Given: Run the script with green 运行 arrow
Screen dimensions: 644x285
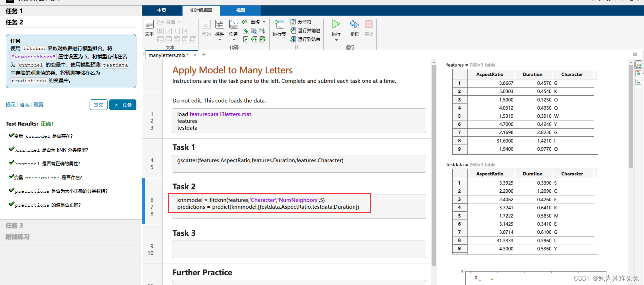Looking at the screenshot, I should [336, 24].
